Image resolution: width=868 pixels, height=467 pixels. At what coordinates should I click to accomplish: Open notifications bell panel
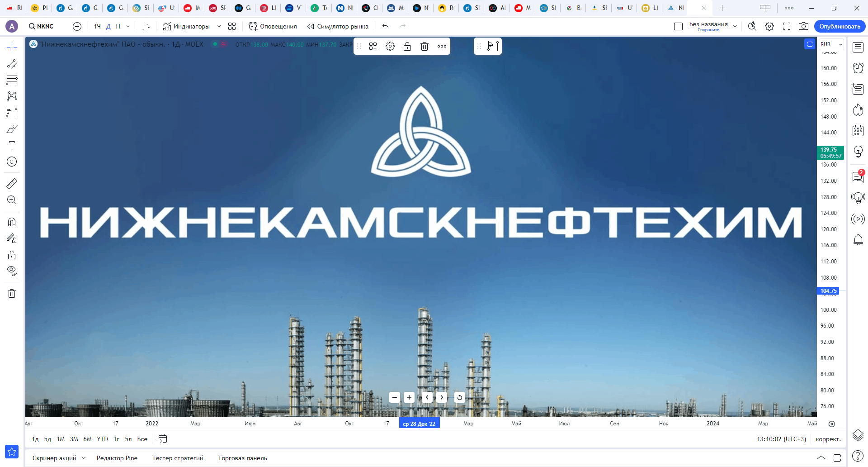(x=858, y=240)
